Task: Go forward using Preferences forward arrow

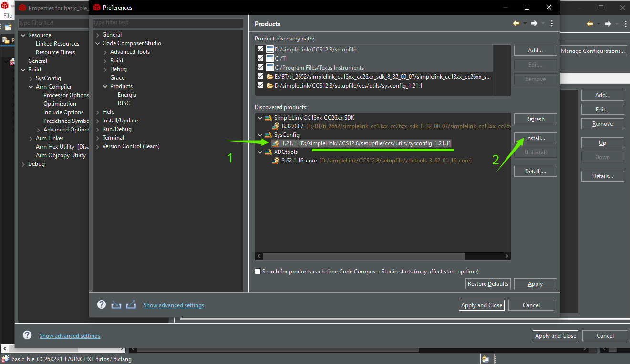Action: point(534,23)
